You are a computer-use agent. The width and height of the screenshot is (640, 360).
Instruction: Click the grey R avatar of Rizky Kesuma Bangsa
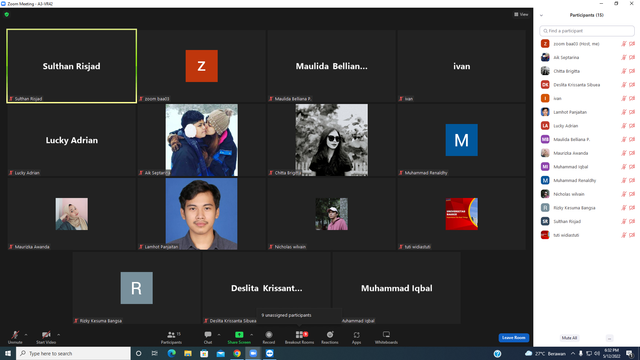(137, 288)
